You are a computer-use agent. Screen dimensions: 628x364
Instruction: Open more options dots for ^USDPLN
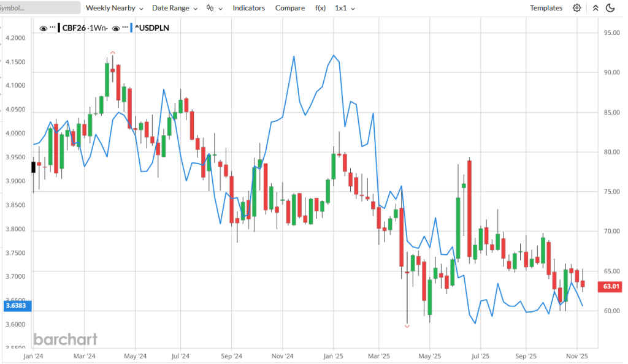point(125,28)
